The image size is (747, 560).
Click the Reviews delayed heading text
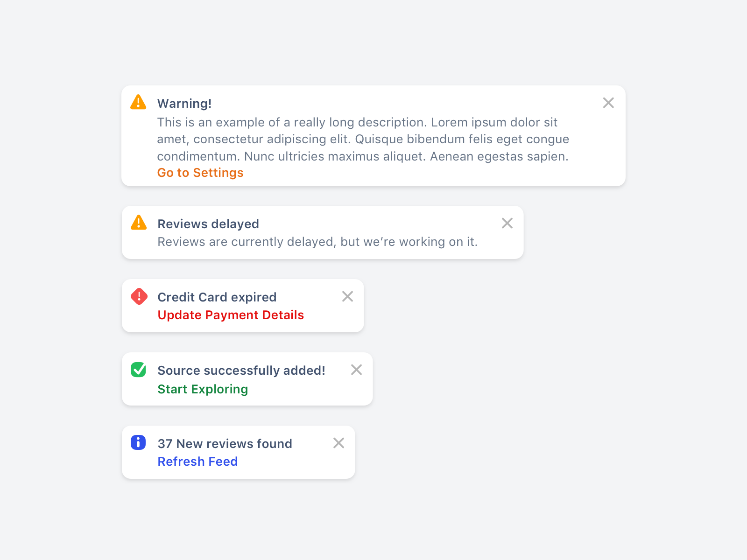(208, 224)
